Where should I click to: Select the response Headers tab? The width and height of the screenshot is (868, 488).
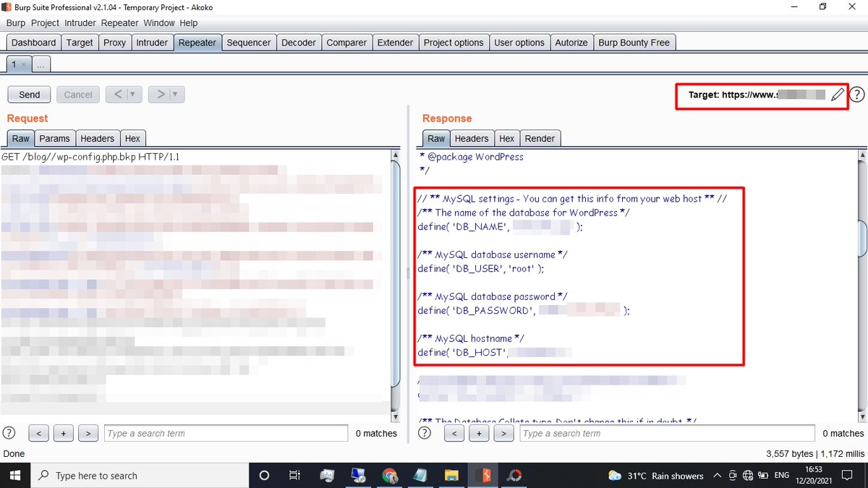click(x=472, y=138)
